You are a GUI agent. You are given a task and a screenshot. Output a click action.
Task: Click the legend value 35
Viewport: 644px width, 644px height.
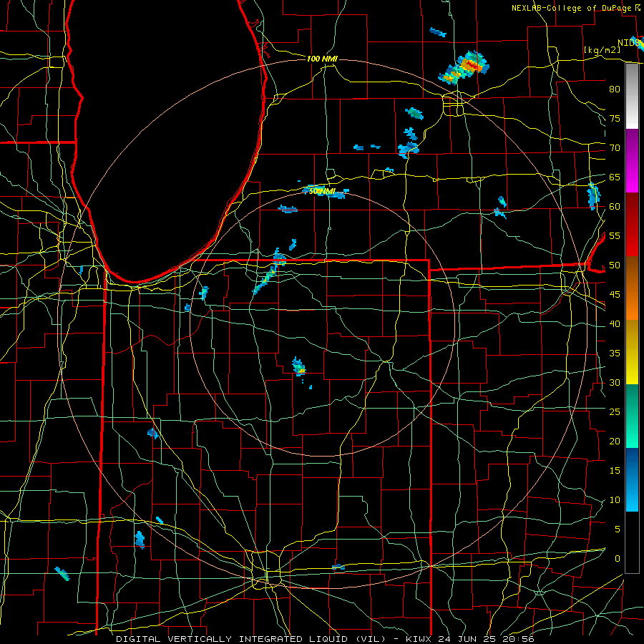615,353
